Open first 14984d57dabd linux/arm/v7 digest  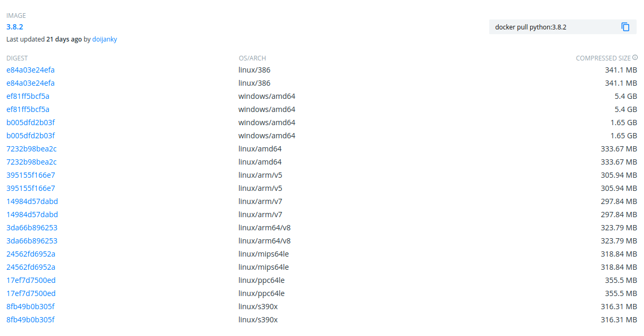(x=32, y=201)
